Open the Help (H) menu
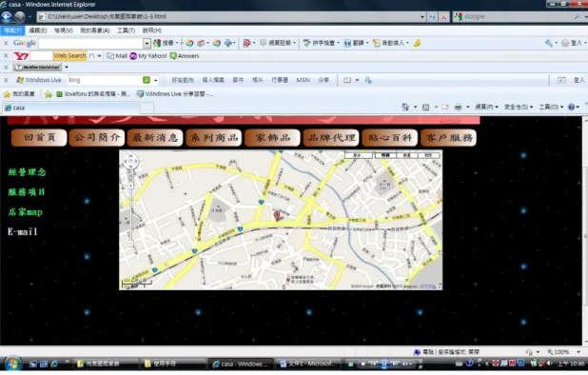 (152, 30)
